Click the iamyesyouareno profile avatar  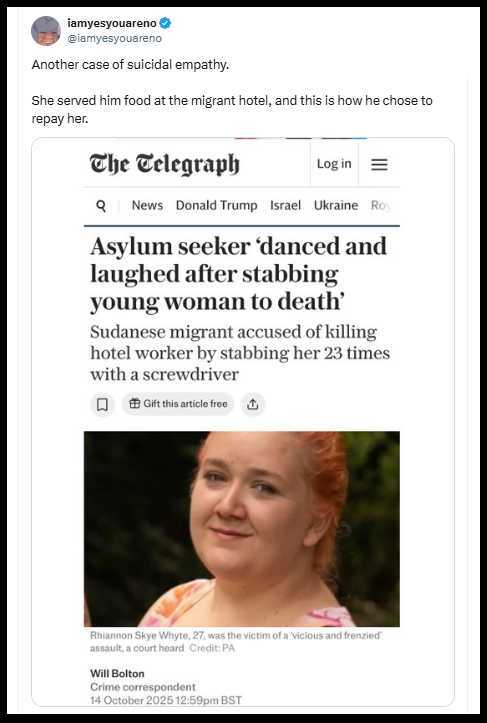46,31
